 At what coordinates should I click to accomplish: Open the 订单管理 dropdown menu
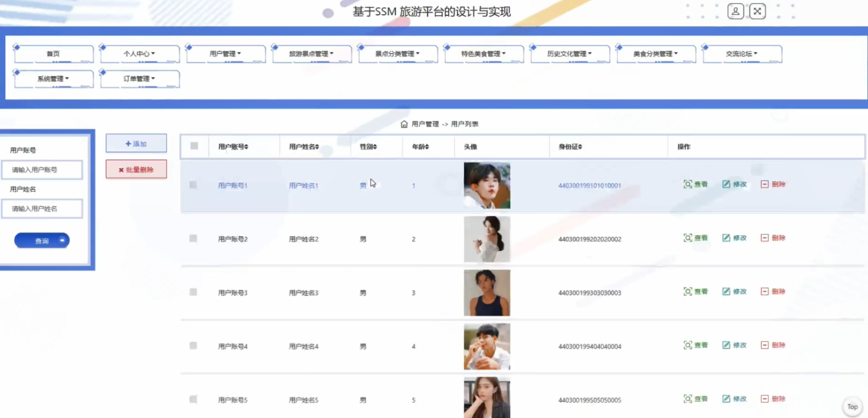coord(140,78)
